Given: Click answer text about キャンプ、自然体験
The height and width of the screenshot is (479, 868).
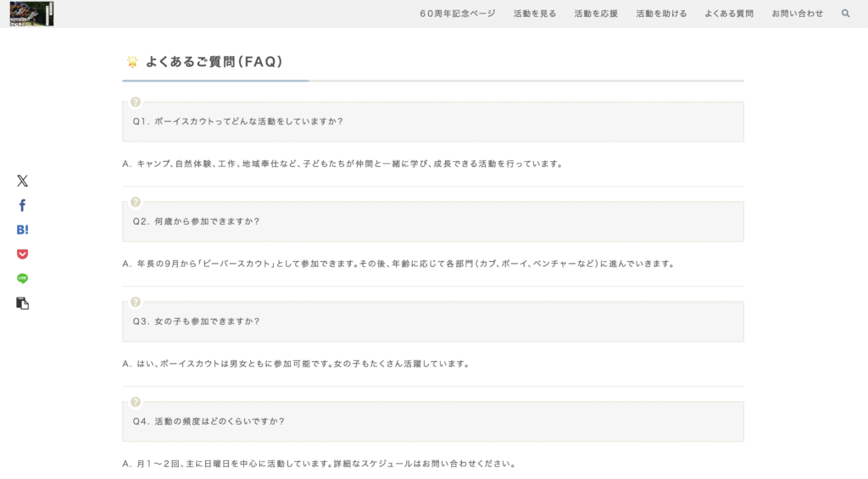Looking at the screenshot, I should 342,164.
